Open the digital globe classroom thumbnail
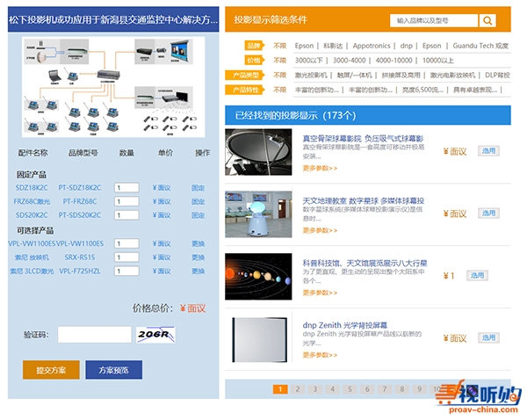The image size is (527, 420). coord(258,214)
